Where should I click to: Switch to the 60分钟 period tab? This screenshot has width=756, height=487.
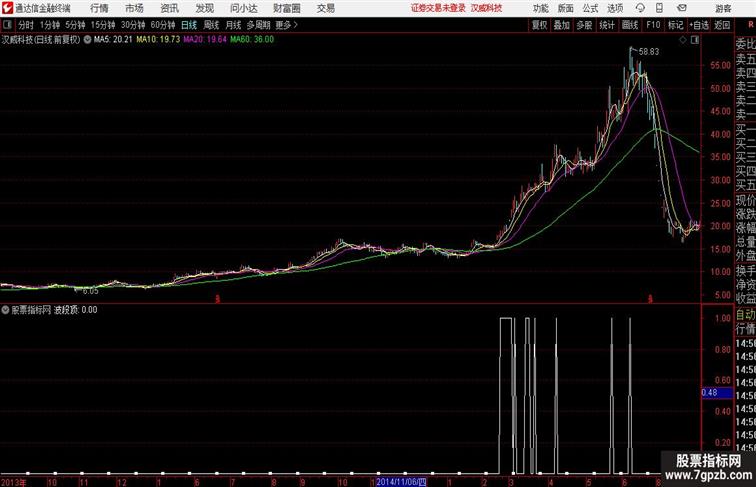pos(163,25)
